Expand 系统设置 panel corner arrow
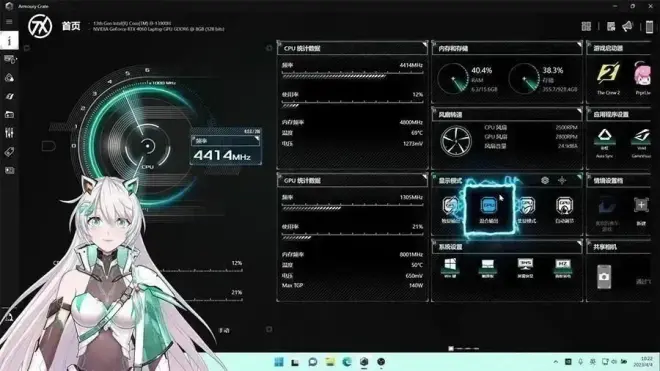 [x=580, y=242]
